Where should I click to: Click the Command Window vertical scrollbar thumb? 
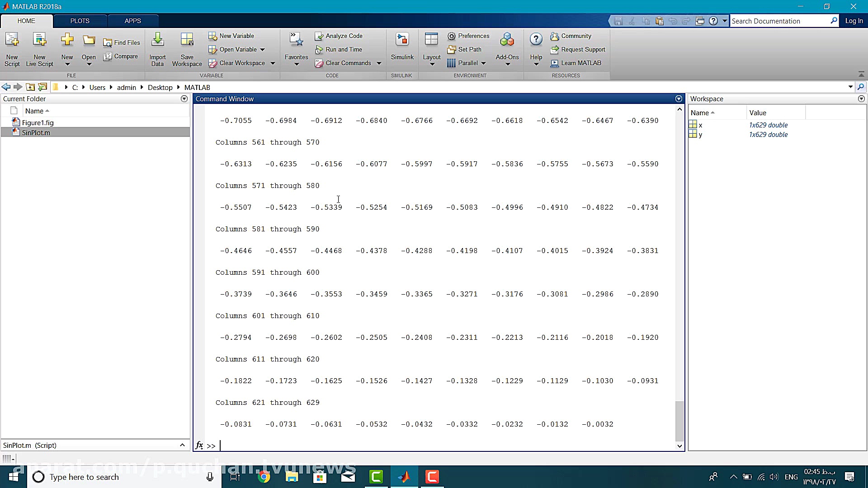tap(679, 421)
